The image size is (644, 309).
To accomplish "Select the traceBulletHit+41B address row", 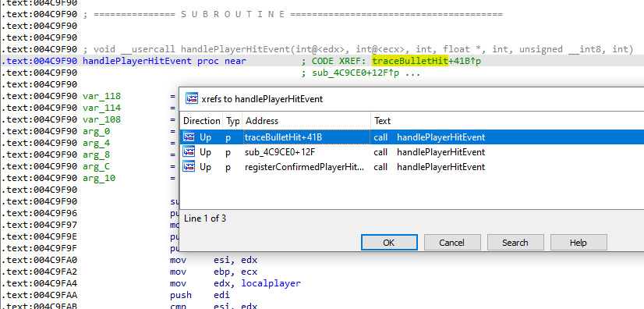I will click(412, 137).
